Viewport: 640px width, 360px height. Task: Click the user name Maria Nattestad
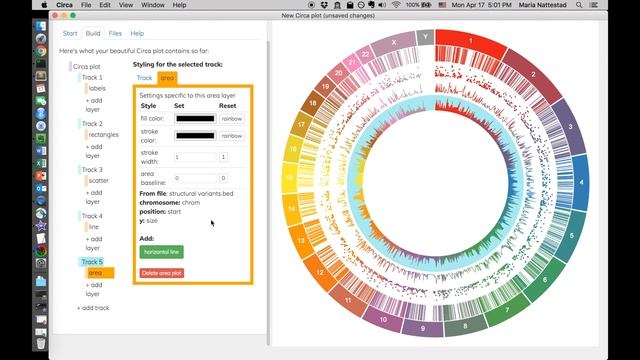[x=542, y=5]
